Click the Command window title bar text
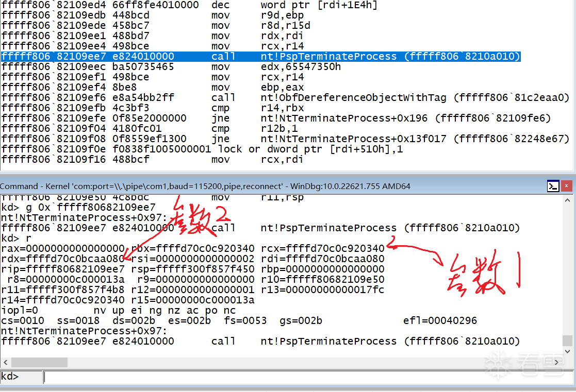The image size is (576, 392). click(205, 186)
